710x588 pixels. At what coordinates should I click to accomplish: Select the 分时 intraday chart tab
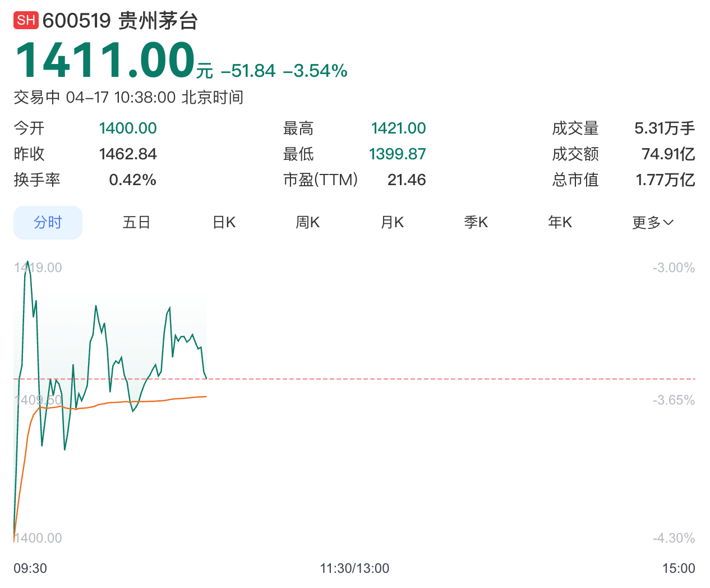(48, 223)
